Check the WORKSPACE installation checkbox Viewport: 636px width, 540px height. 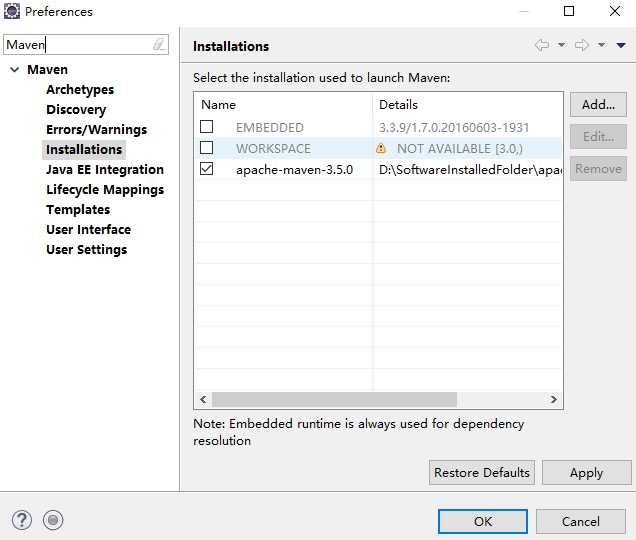206,148
